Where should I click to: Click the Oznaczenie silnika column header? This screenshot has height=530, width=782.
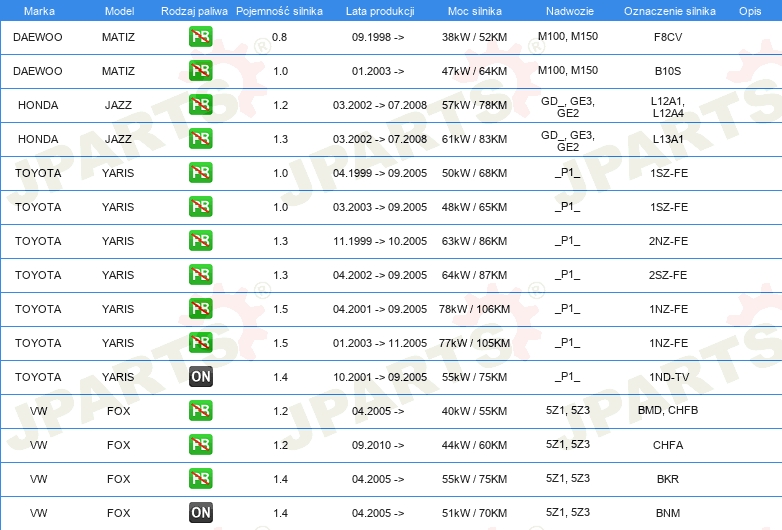[669, 11]
